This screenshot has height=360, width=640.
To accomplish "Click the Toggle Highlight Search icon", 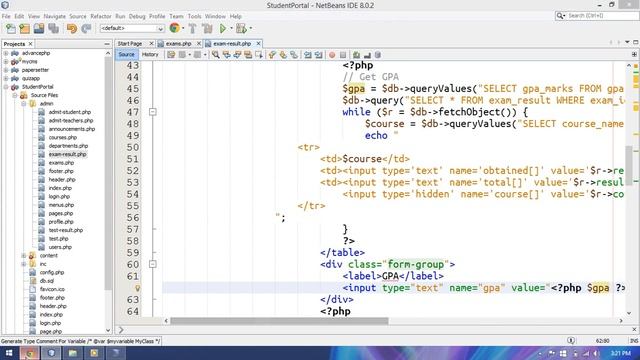I will pos(248,55).
